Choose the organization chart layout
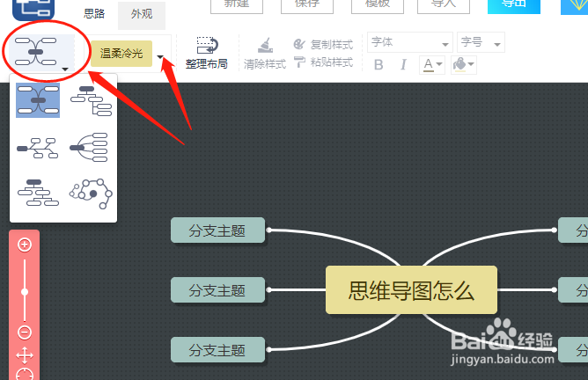The image size is (588, 380). (x=38, y=193)
